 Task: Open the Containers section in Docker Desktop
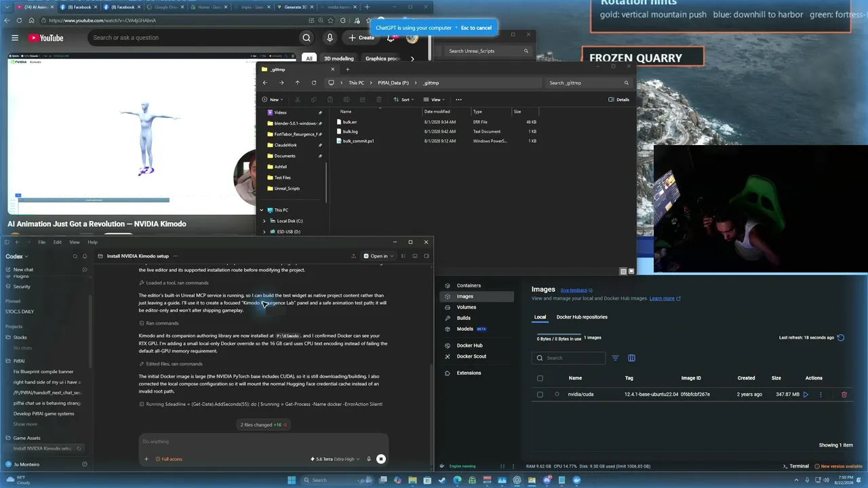click(x=468, y=285)
